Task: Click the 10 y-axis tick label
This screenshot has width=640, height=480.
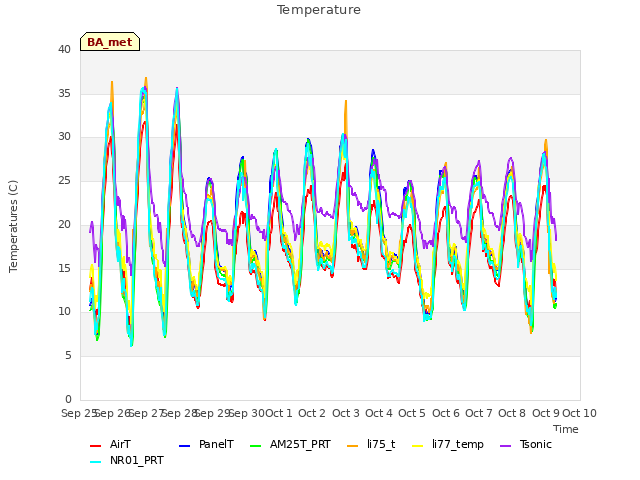Action: click(x=64, y=311)
